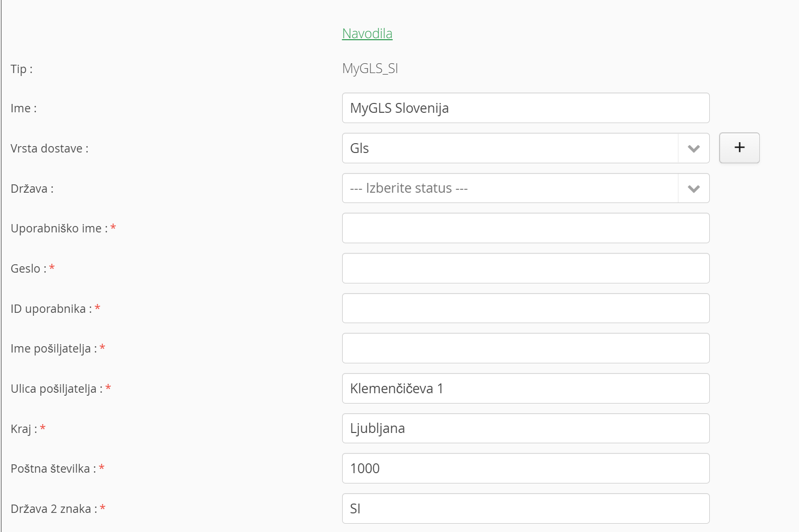Edit the Država 2 znaka field containing SI

point(525,508)
